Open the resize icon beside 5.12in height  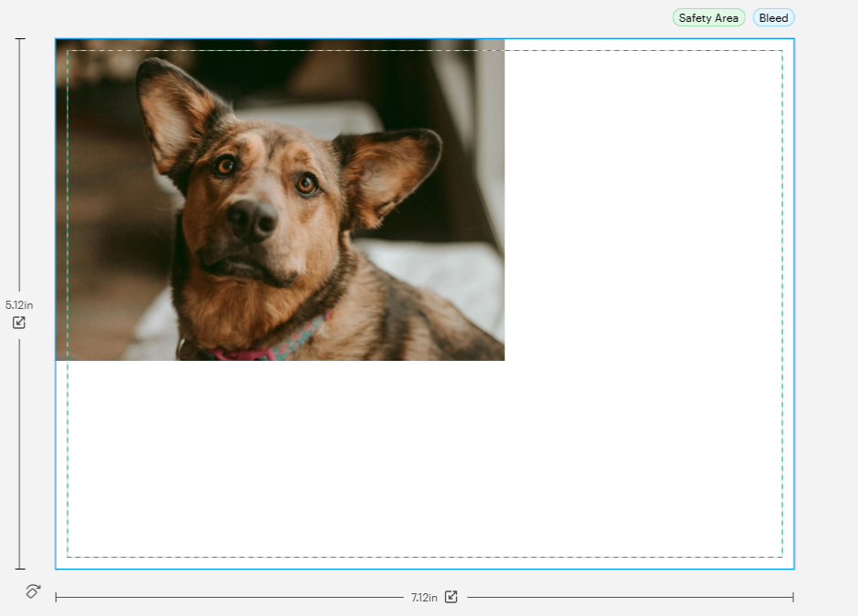pyautogui.click(x=19, y=323)
